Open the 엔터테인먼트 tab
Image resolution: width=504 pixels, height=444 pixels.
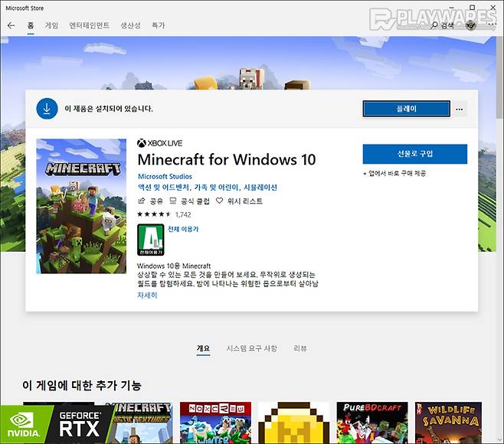tap(88, 25)
